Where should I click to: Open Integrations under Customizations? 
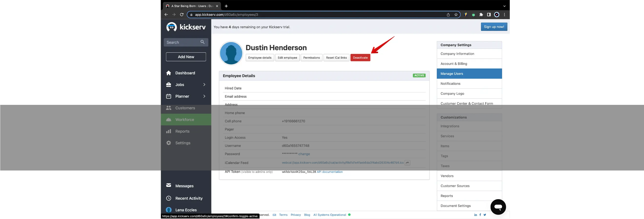469,126
